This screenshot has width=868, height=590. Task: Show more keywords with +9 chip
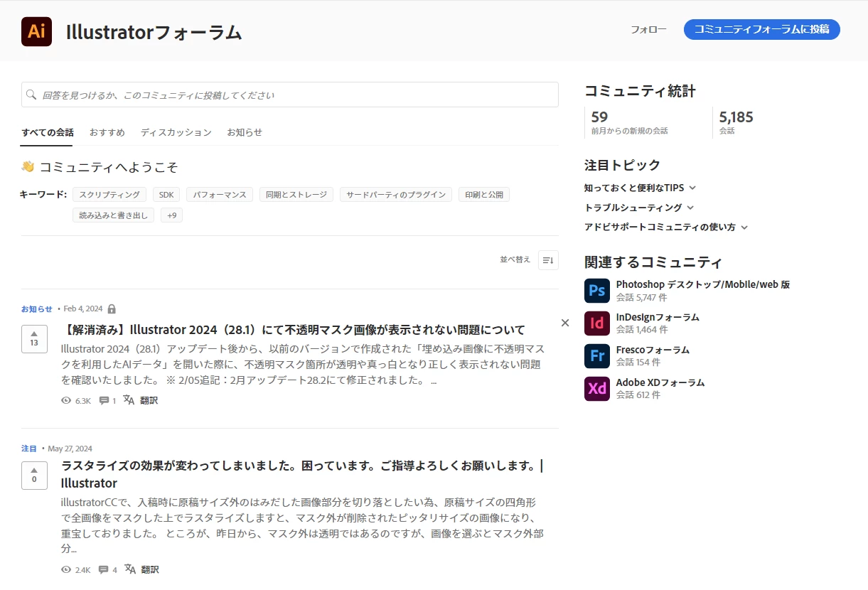tap(171, 215)
